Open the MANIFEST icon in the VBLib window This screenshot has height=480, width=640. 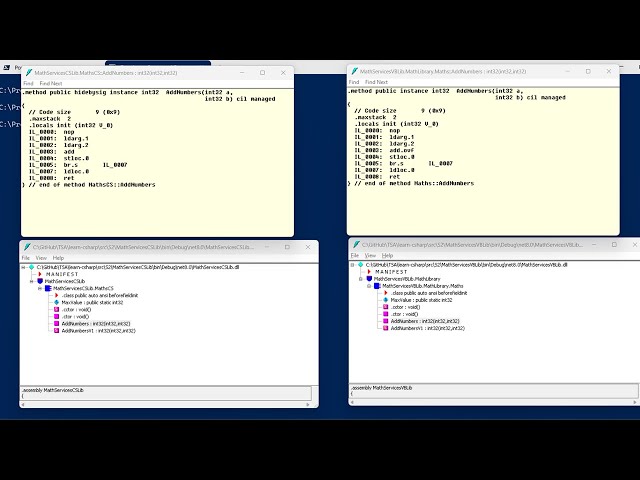[369, 271]
